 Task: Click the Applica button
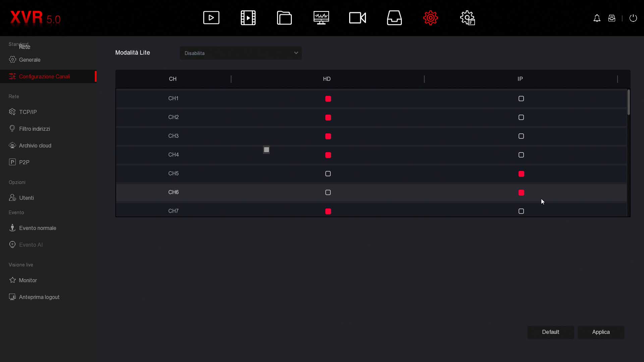click(x=601, y=332)
